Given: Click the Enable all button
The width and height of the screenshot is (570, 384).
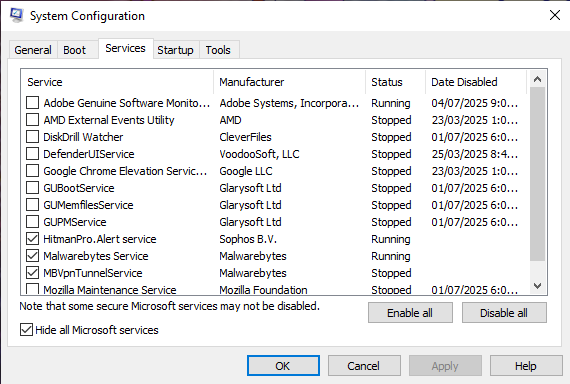Looking at the screenshot, I should (x=410, y=313).
